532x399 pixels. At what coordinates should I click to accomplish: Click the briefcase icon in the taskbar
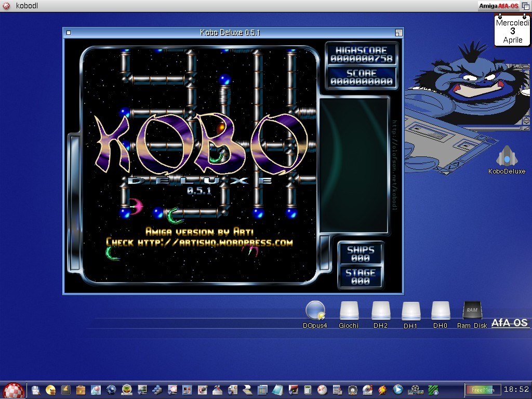(81, 390)
